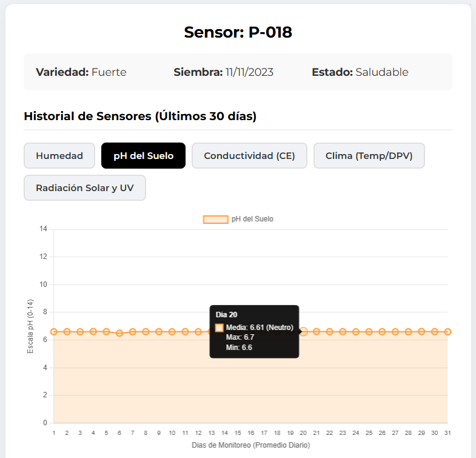The width and height of the screenshot is (476, 458).
Task: Click the day 6 data point
Action: pyautogui.click(x=119, y=333)
